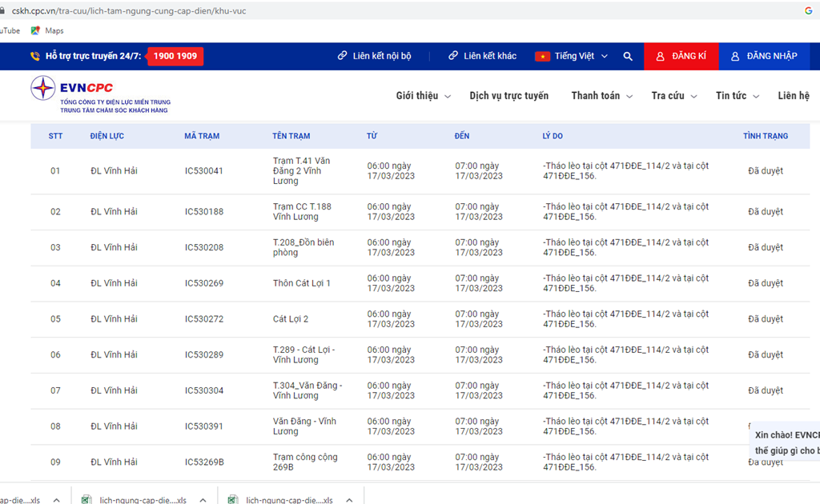Open the Liên kết khác link
820x504 pixels.
(489, 57)
